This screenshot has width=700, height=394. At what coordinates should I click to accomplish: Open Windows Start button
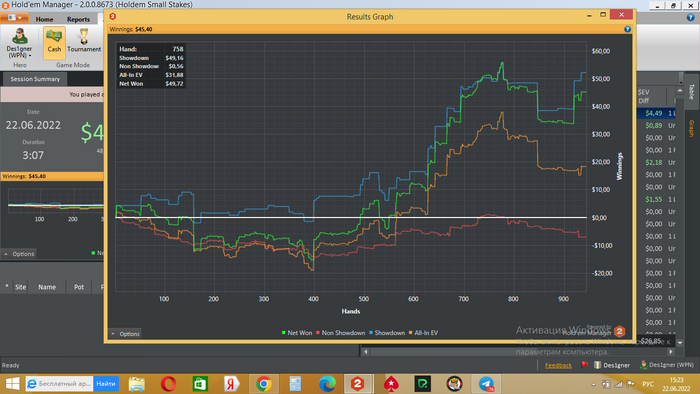coord(12,384)
